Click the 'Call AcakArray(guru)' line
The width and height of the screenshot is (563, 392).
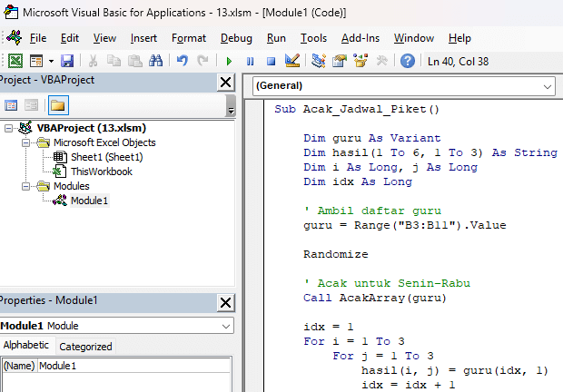(x=375, y=298)
